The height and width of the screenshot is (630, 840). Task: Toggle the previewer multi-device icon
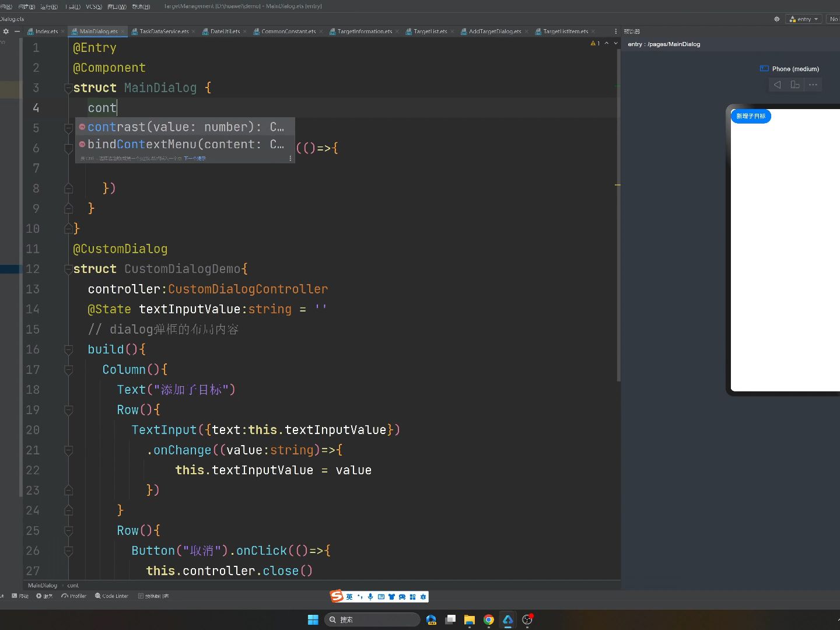(794, 85)
